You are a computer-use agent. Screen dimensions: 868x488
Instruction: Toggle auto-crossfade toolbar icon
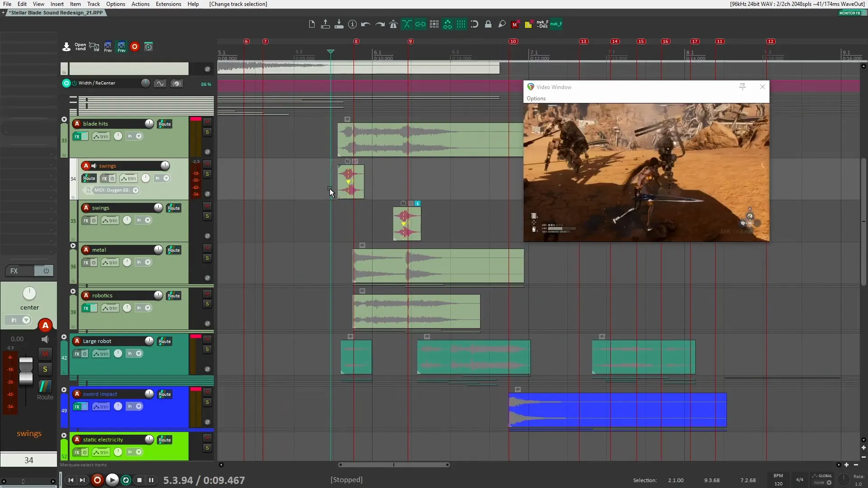407,24
